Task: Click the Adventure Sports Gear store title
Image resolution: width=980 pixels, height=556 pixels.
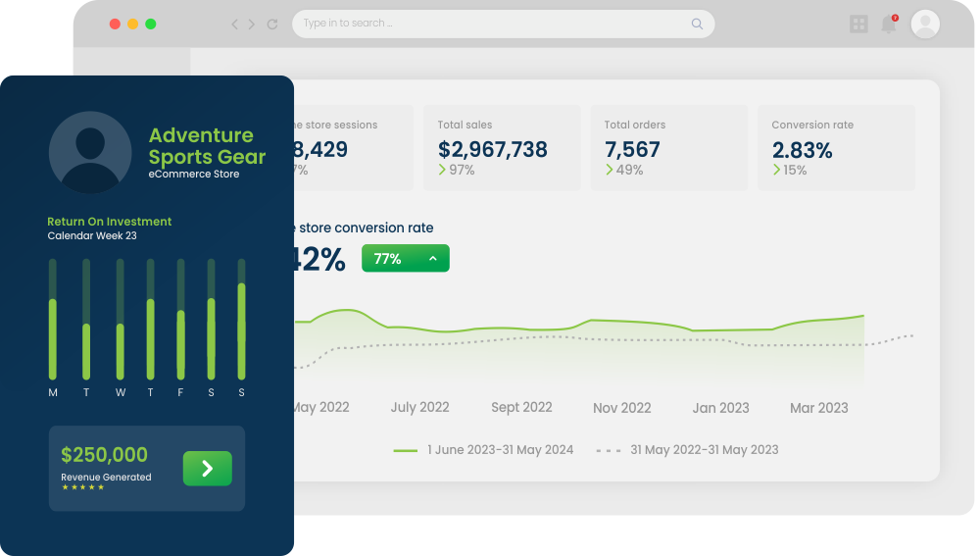Action: pyautogui.click(x=207, y=146)
